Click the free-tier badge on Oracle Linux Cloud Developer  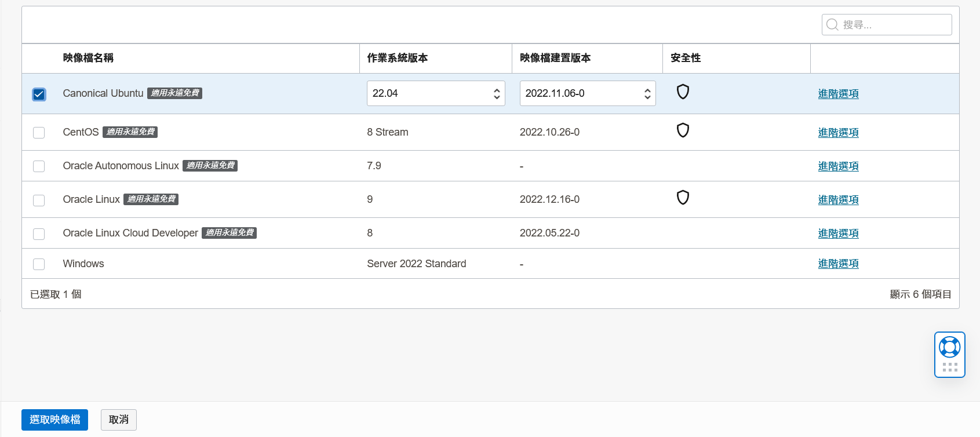229,232
